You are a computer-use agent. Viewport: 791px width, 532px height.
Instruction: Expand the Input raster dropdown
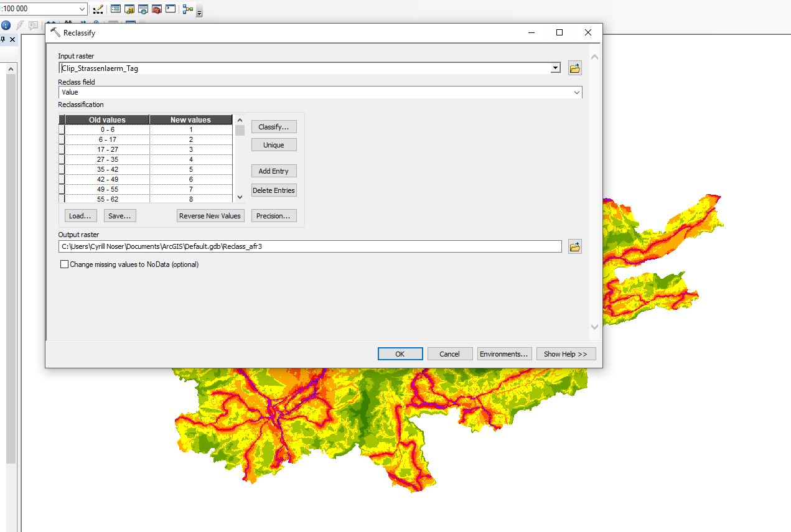coord(556,68)
